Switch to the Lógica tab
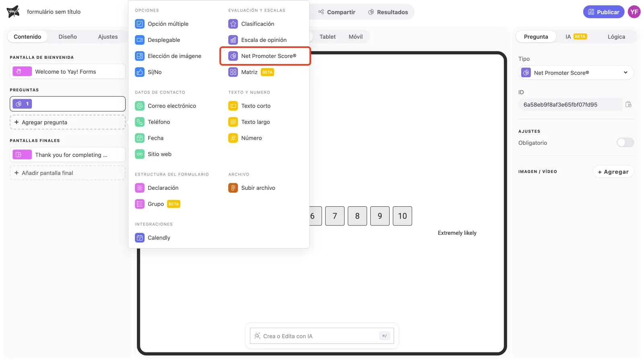 pos(616,37)
